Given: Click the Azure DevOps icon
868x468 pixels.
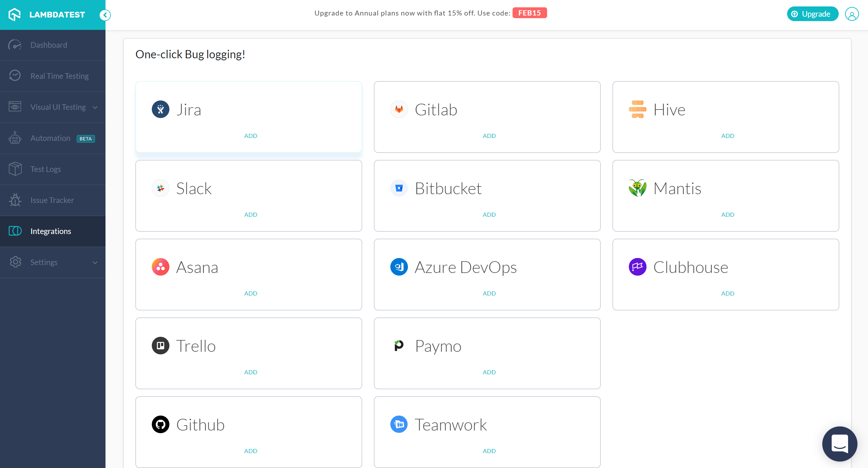Looking at the screenshot, I should point(399,267).
